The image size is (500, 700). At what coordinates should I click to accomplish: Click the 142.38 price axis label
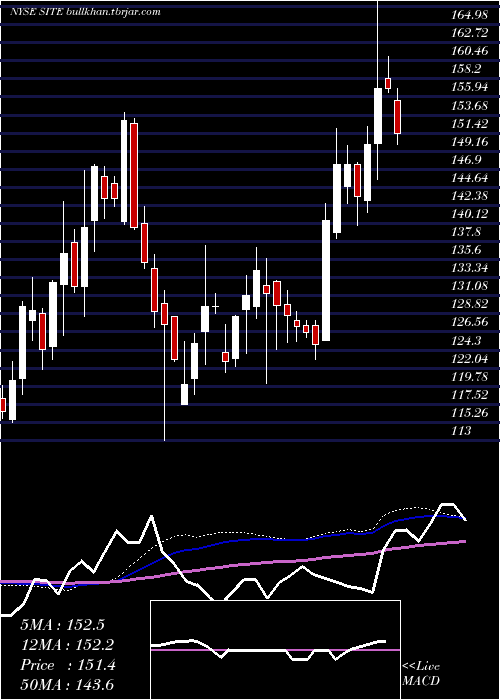[x=470, y=196]
